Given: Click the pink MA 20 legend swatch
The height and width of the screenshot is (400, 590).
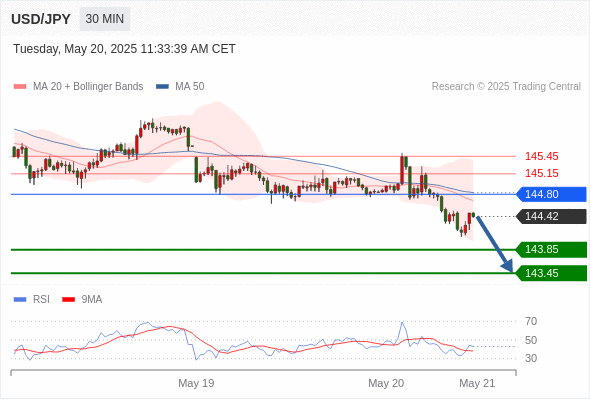Looking at the screenshot, I should [20, 87].
